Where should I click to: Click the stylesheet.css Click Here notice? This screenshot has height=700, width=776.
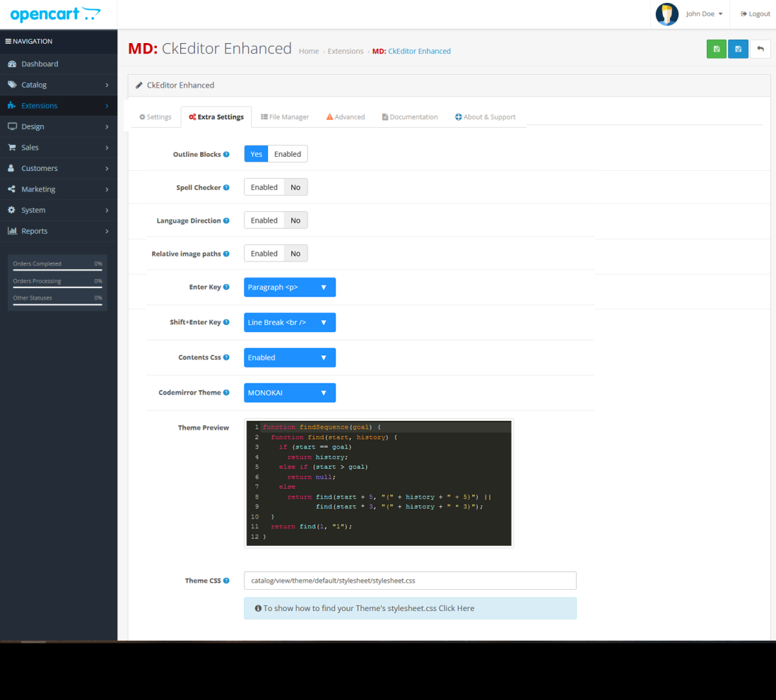click(411, 608)
